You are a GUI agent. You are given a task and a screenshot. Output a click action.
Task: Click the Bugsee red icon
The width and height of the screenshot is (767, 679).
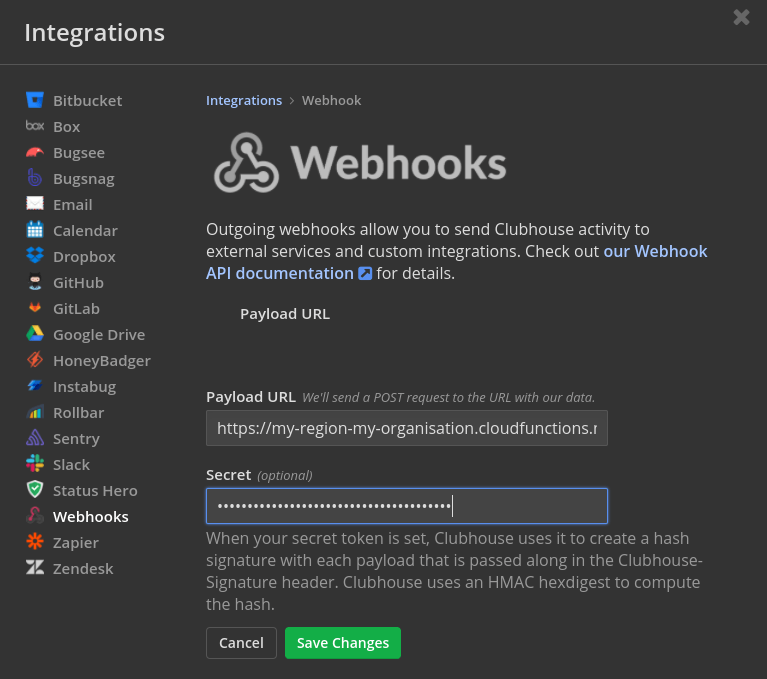[35, 152]
